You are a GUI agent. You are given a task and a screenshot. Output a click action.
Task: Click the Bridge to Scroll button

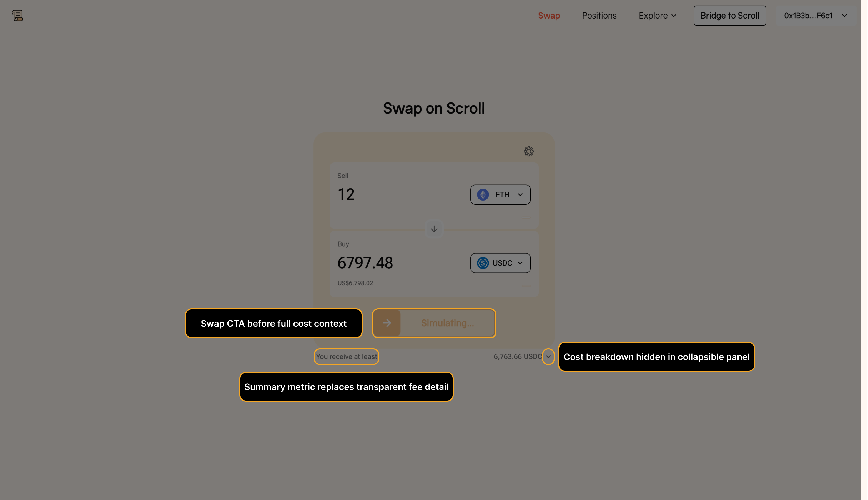(729, 16)
